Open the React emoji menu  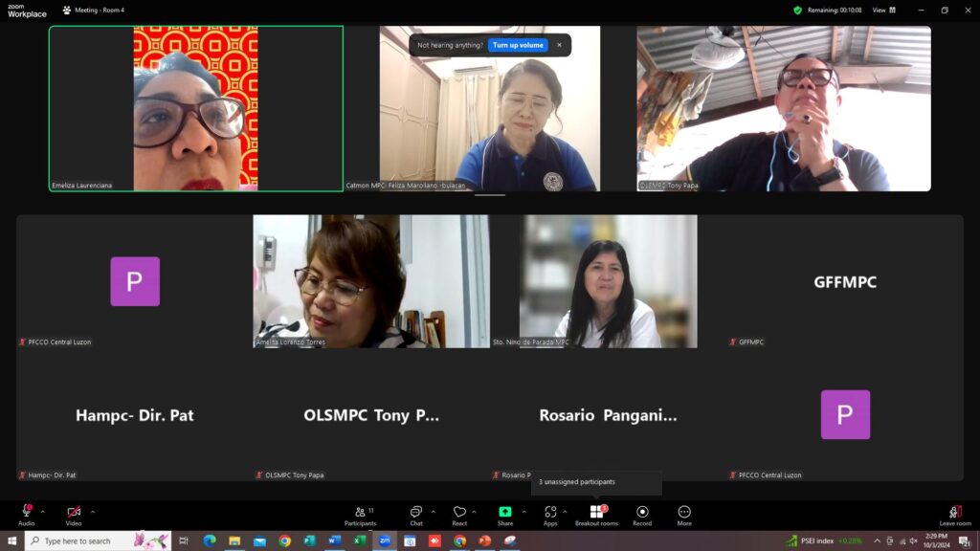point(459,516)
